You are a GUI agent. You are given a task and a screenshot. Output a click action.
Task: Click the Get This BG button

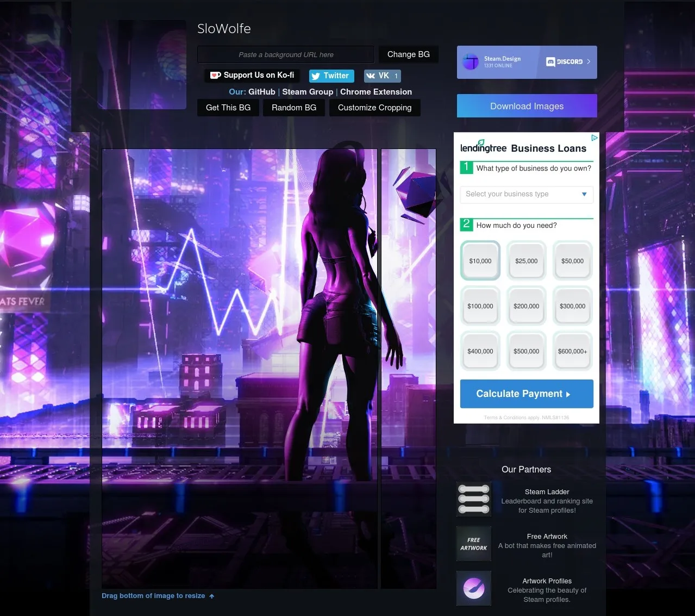click(228, 108)
